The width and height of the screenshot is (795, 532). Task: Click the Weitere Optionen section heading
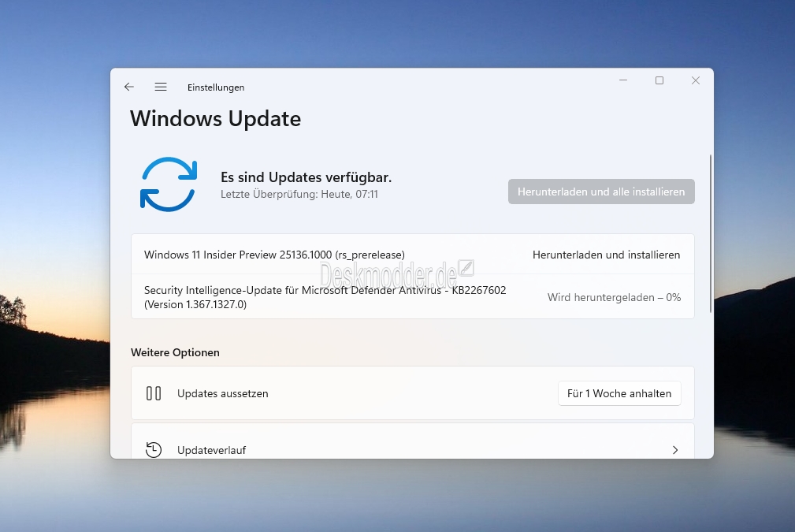coord(175,352)
